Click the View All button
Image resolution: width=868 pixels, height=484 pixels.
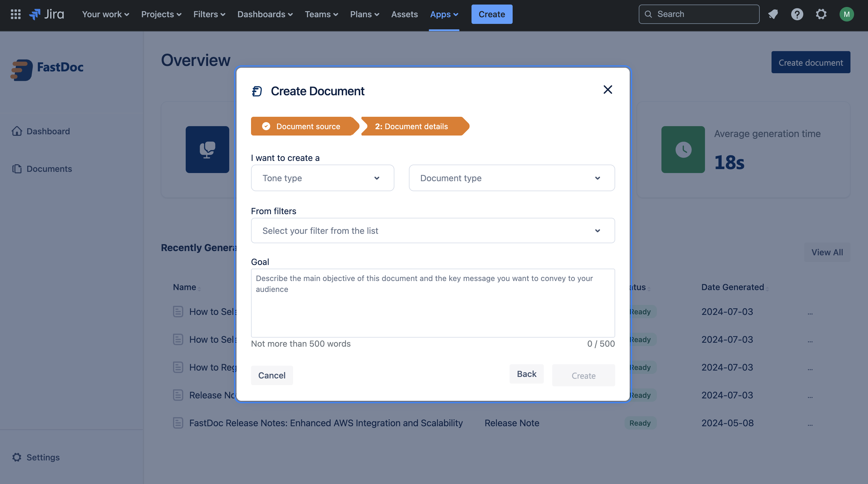(827, 252)
